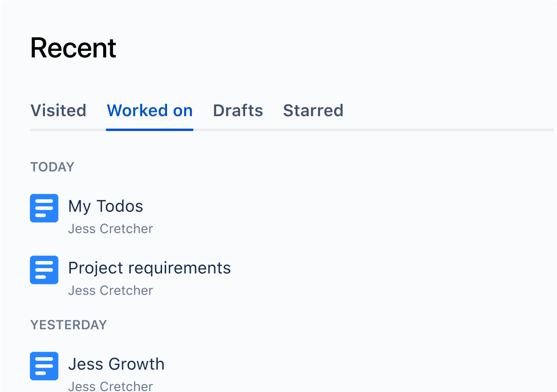This screenshot has width=557, height=392.
Task: Click Jess Cretcher under My Todos
Action: pos(110,229)
